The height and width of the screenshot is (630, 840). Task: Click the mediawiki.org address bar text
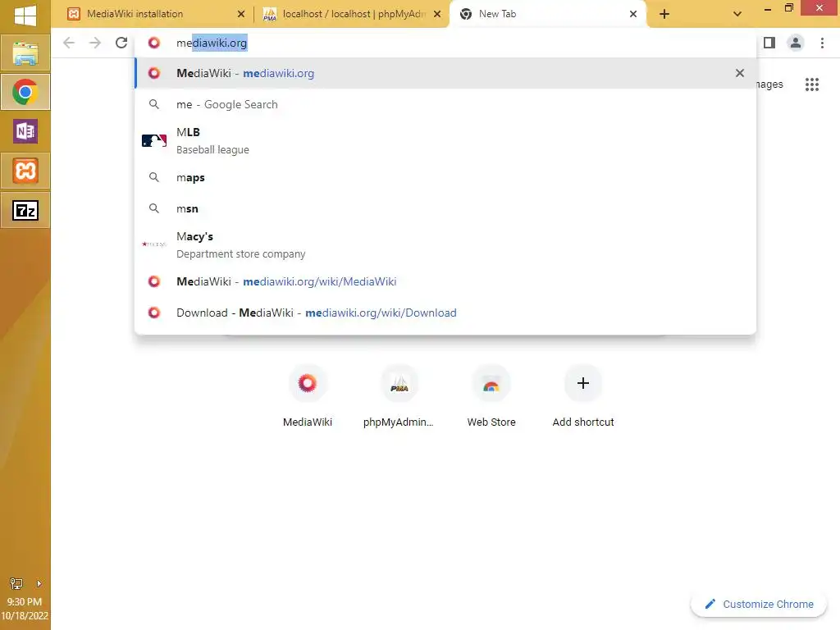coord(212,43)
